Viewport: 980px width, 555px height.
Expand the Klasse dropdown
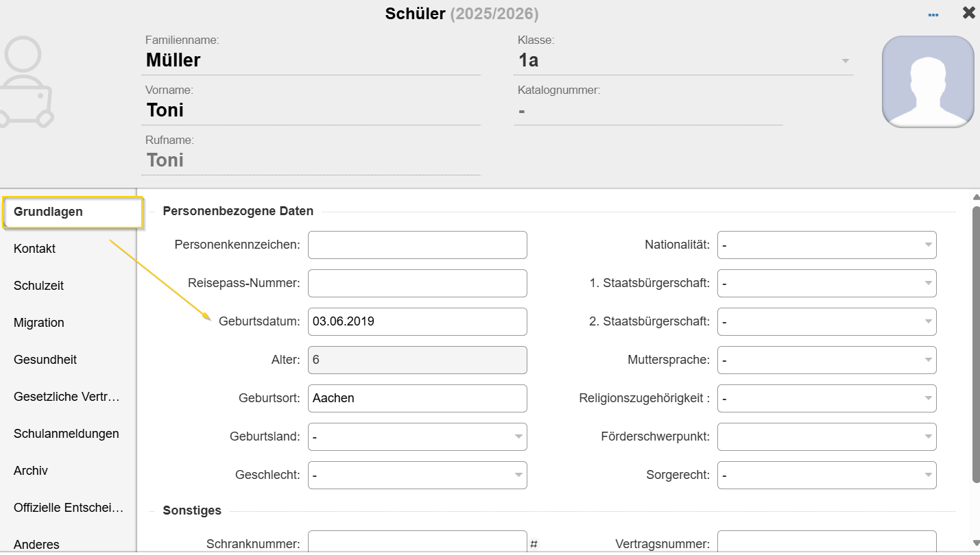click(845, 61)
